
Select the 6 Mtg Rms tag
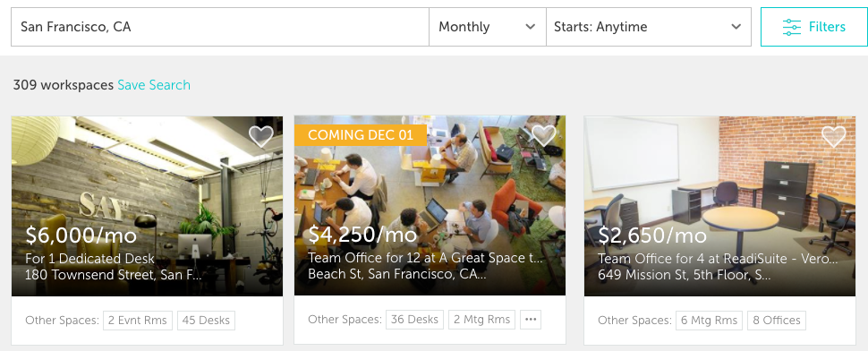point(709,321)
